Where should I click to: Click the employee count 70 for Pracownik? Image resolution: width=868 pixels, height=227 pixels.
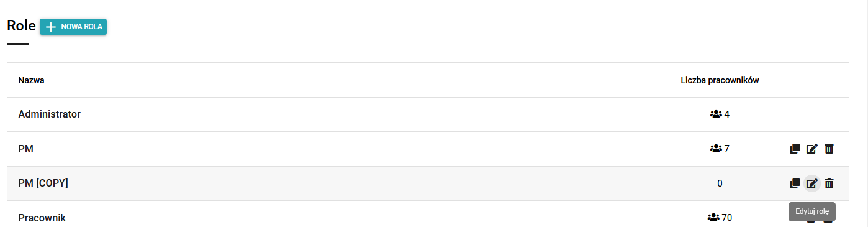727,218
